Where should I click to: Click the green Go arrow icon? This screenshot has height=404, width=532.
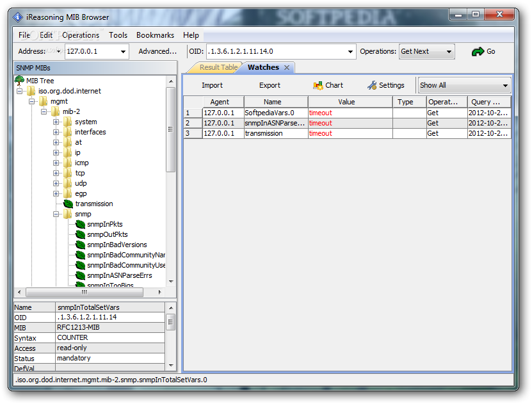(478, 52)
